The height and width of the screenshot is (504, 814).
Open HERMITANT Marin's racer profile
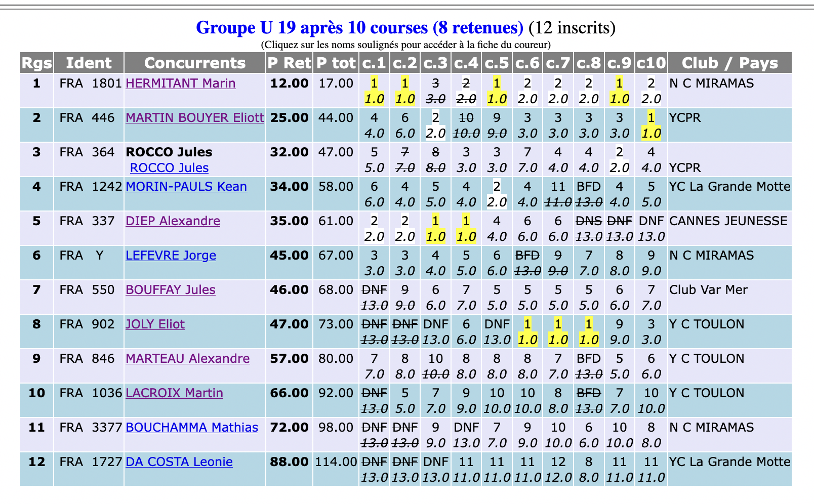180,83
